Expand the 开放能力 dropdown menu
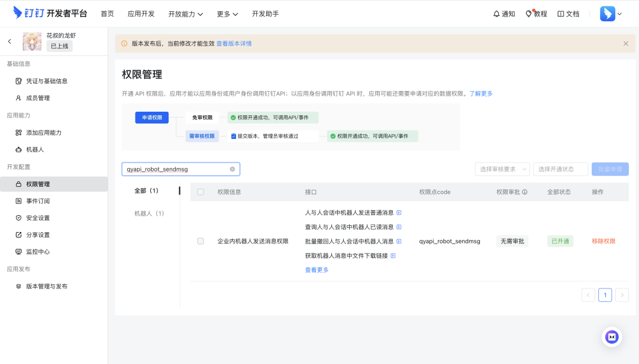Screen dimensions: 639x364 (185, 14)
